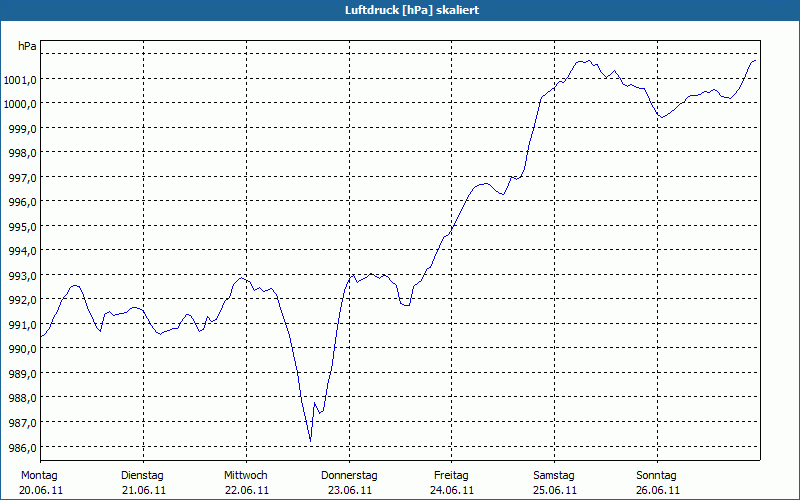The height and width of the screenshot is (500, 800).
Task: Click the final curve endpoint on the chart's right edge
Action: click(x=755, y=60)
